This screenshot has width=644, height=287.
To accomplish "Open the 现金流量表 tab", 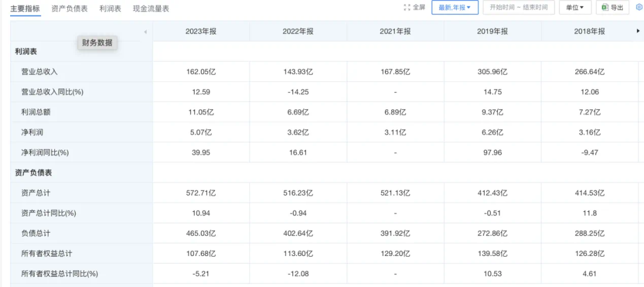I will click(151, 8).
